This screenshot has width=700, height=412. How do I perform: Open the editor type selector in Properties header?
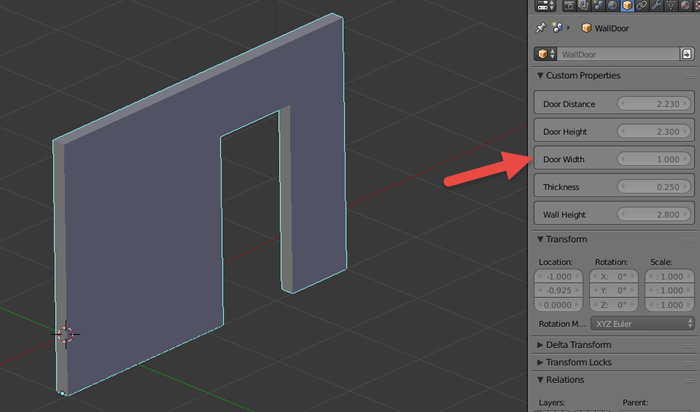(x=545, y=5)
